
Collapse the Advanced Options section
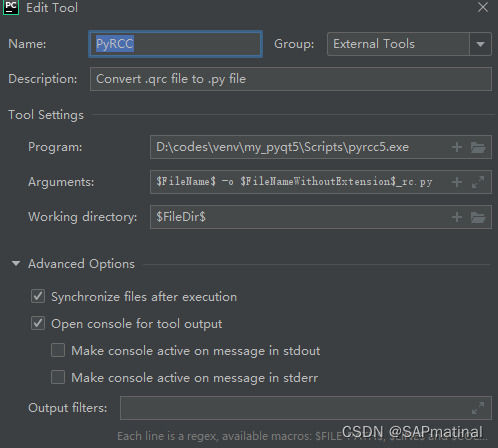click(x=16, y=264)
